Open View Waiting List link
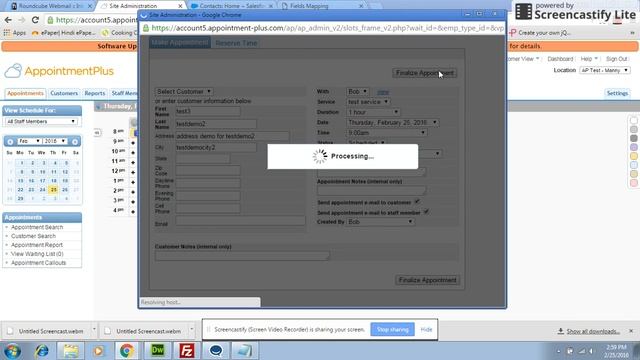Screen dimensions: 640x360 37,254
